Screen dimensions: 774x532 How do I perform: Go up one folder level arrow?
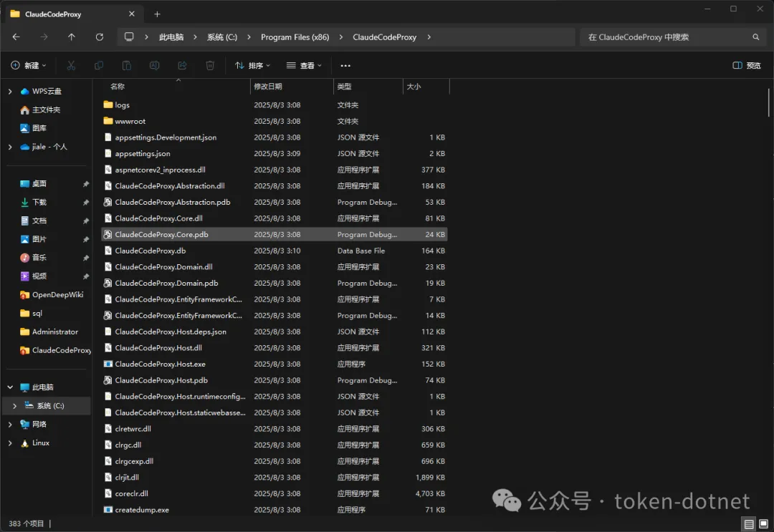[x=72, y=37]
